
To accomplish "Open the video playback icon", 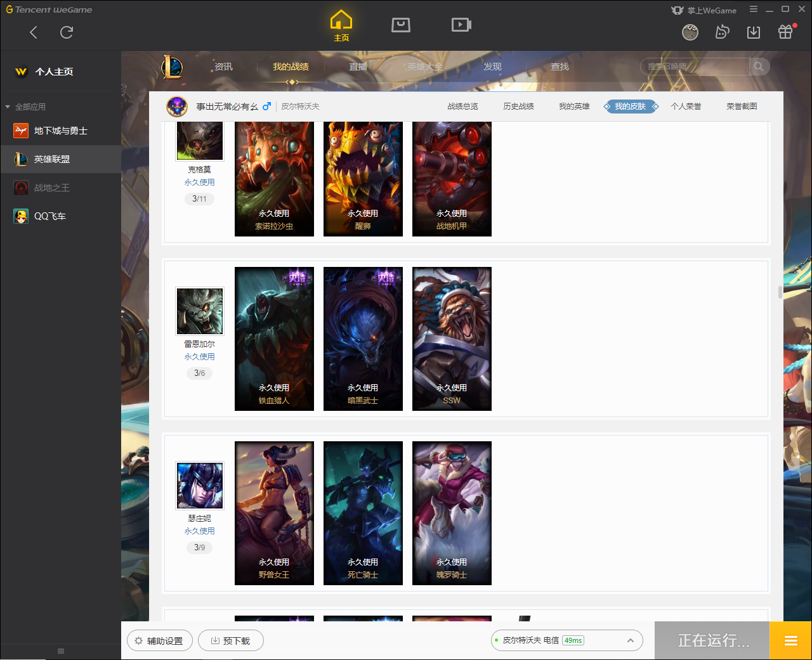I will (x=461, y=25).
